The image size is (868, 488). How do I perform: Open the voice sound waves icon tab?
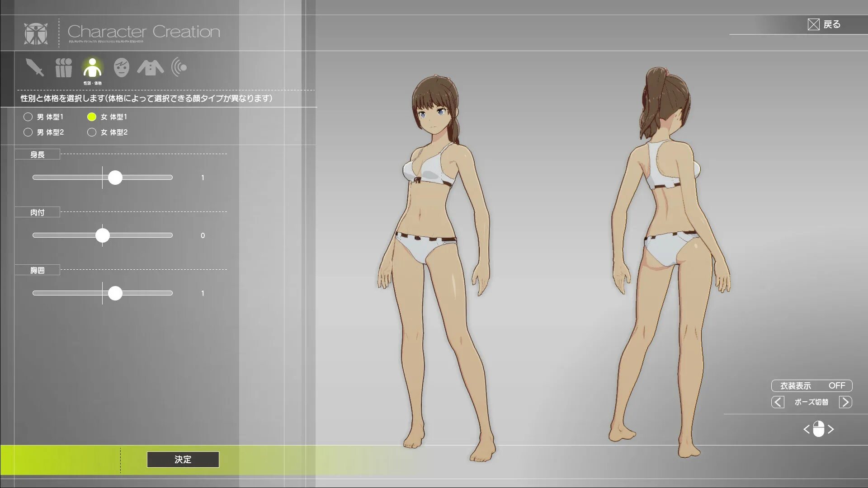(179, 68)
